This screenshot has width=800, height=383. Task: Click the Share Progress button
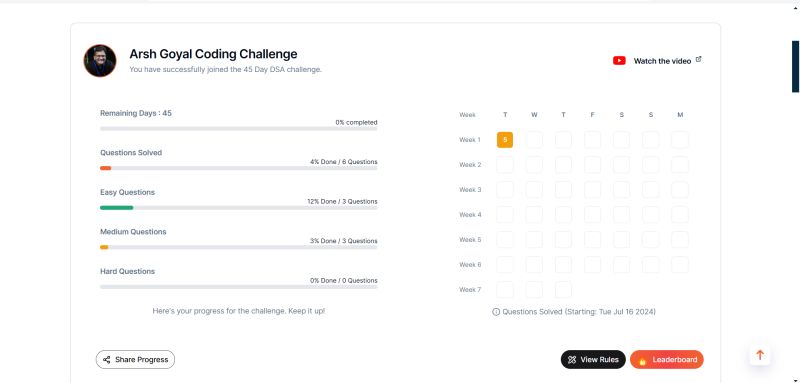(x=135, y=360)
